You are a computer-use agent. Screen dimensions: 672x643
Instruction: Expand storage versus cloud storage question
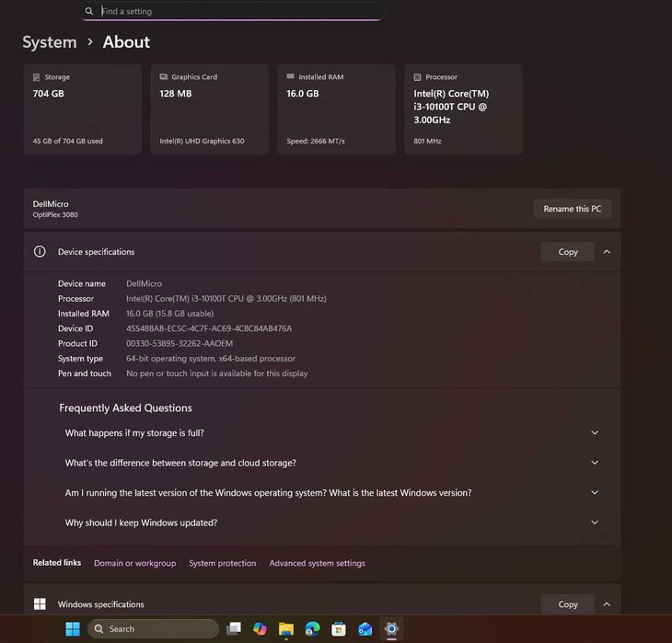click(330, 463)
